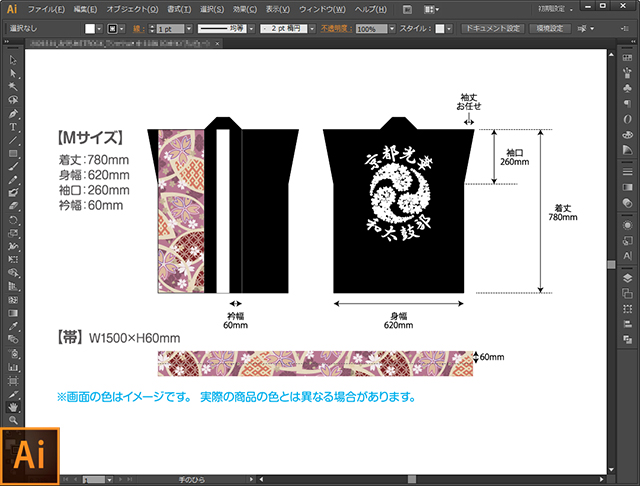Viewport: 640px width, 486px height.
Task: Close the open document tab
Action: click(x=218, y=43)
